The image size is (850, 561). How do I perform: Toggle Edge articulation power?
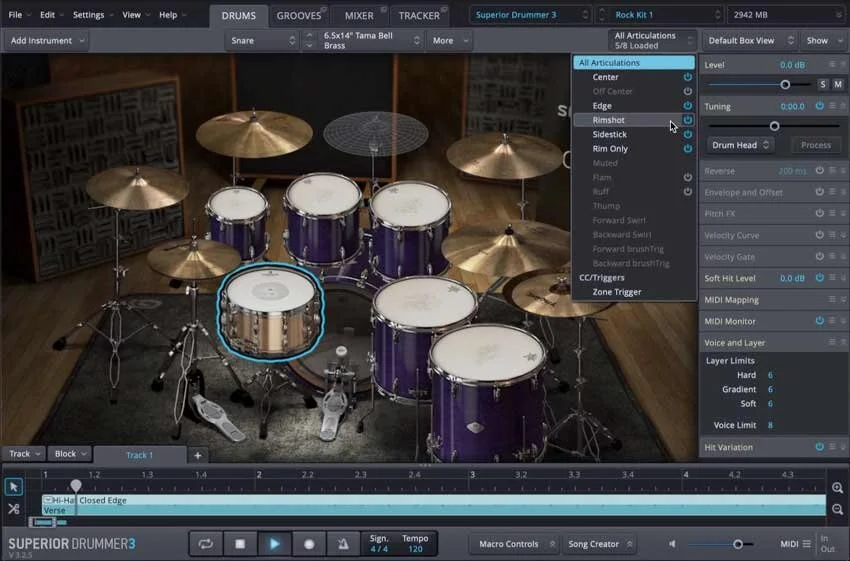687,106
